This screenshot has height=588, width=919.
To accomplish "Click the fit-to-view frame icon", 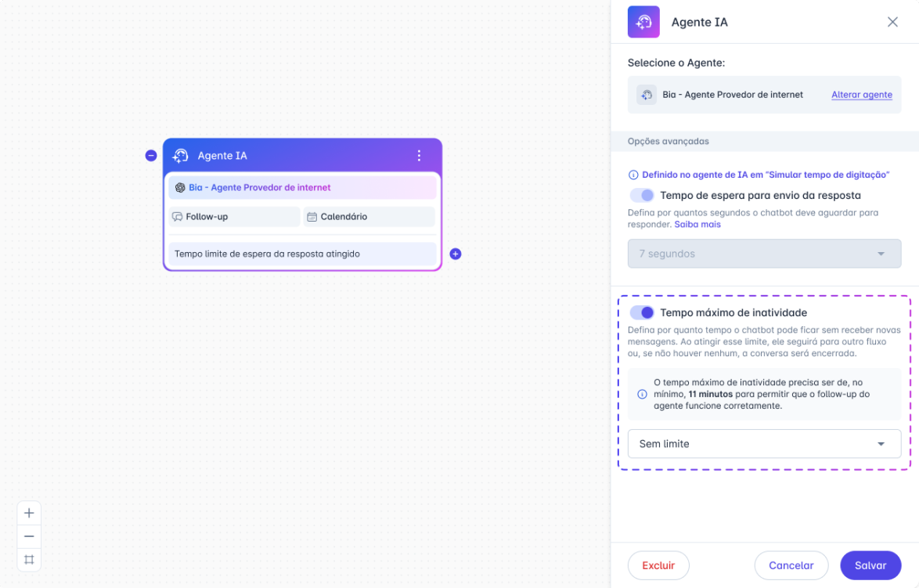I will point(29,560).
